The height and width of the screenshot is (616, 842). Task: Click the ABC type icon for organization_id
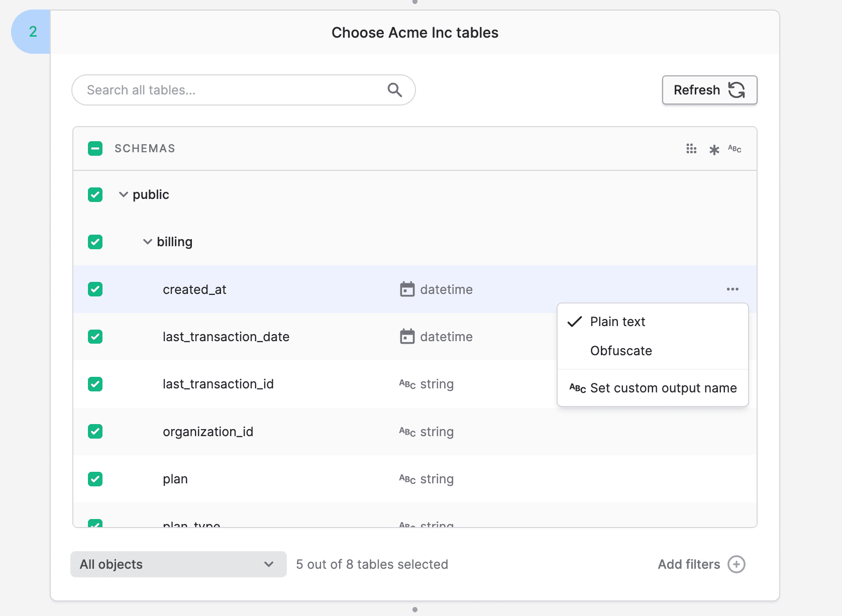407,432
